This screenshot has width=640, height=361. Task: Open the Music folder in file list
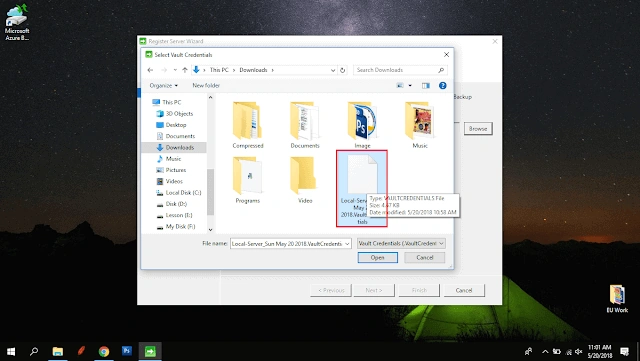420,125
